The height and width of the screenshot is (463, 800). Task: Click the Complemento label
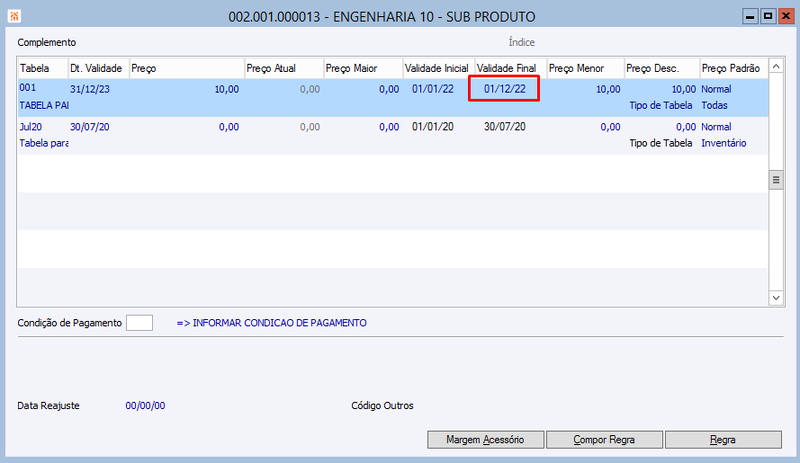pyautogui.click(x=46, y=42)
